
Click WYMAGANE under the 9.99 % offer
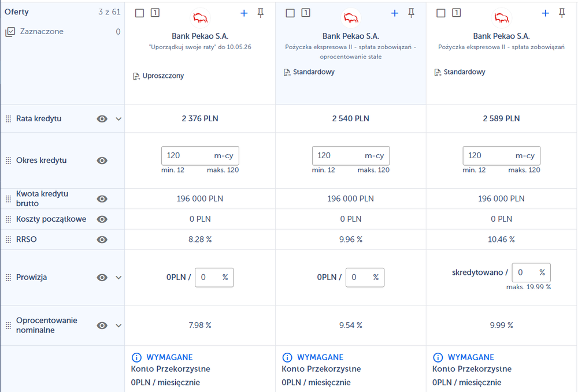[470, 357]
